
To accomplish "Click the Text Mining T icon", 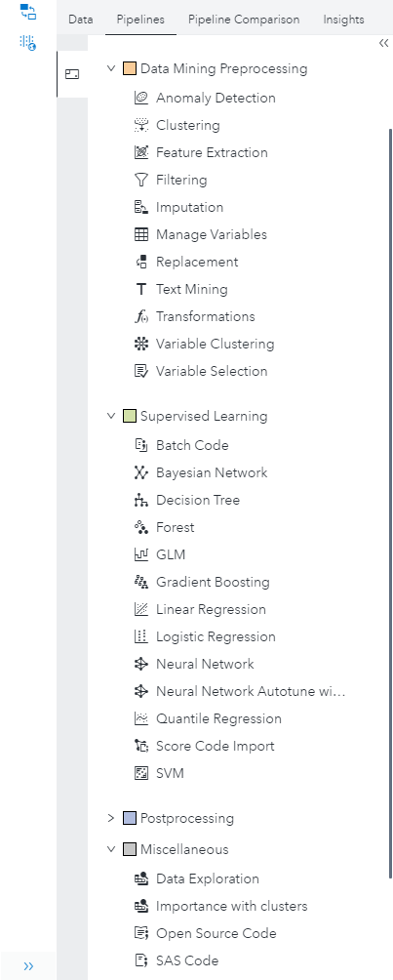I will tap(141, 289).
